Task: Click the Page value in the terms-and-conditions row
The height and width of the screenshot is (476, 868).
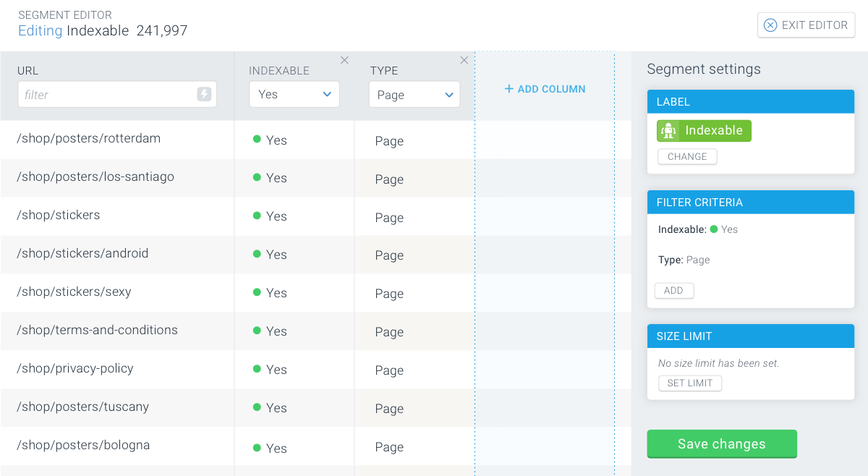Action: (x=389, y=332)
